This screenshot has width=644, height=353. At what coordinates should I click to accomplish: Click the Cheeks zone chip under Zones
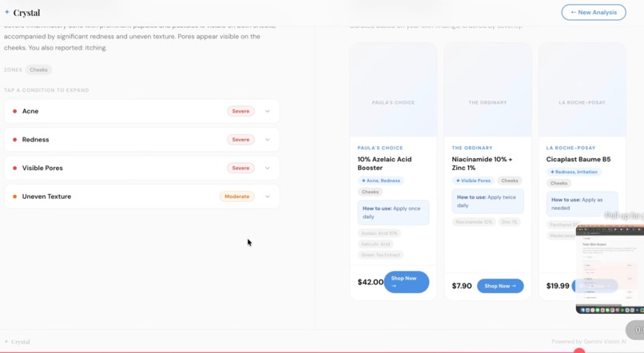38,69
